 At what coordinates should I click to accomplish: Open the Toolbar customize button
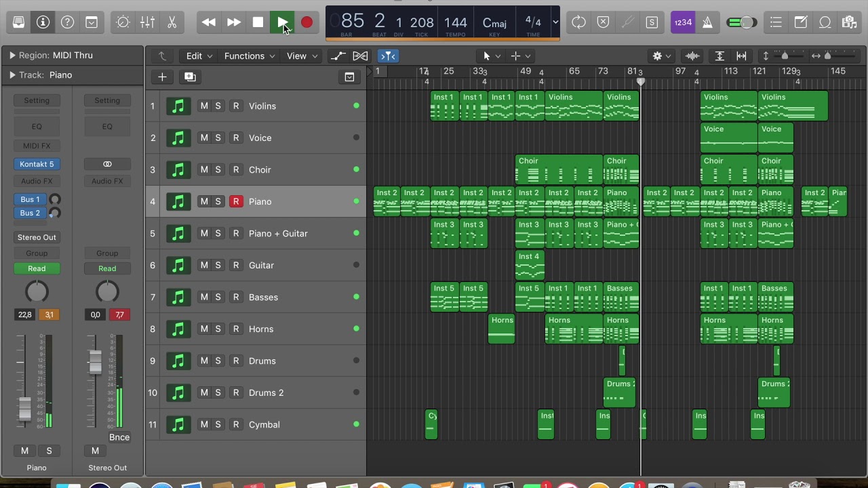(x=92, y=22)
